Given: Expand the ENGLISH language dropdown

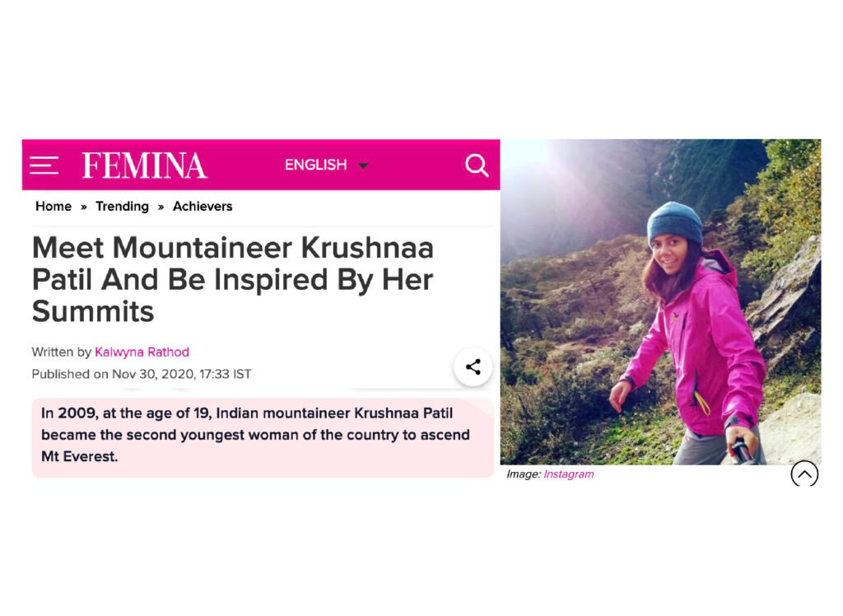Looking at the screenshot, I should (x=316, y=165).
